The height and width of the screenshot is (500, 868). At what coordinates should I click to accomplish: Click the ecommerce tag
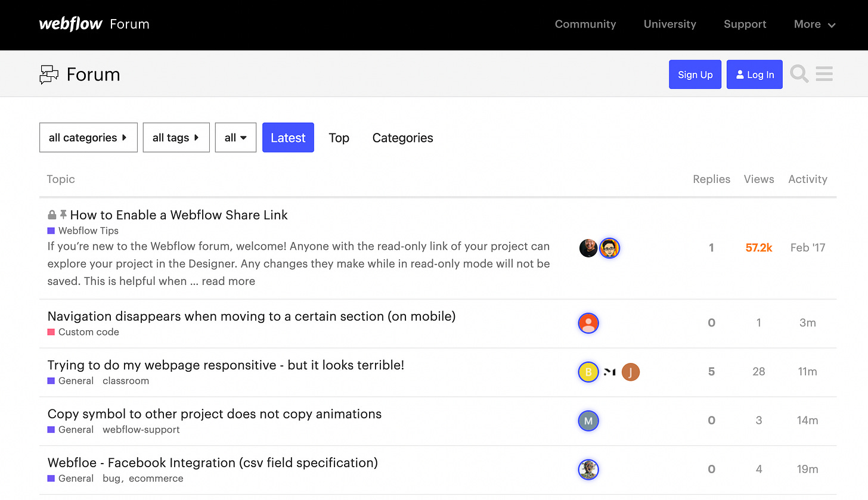tap(156, 479)
